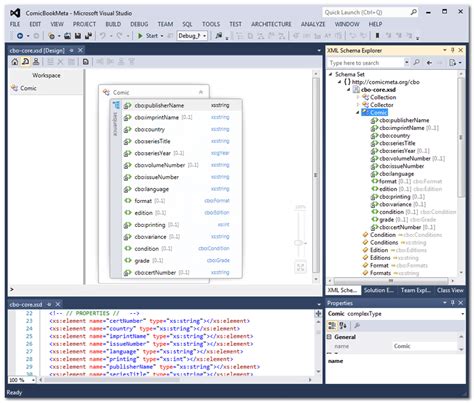Click the Quick Launch search magnifier icon

tap(413, 12)
